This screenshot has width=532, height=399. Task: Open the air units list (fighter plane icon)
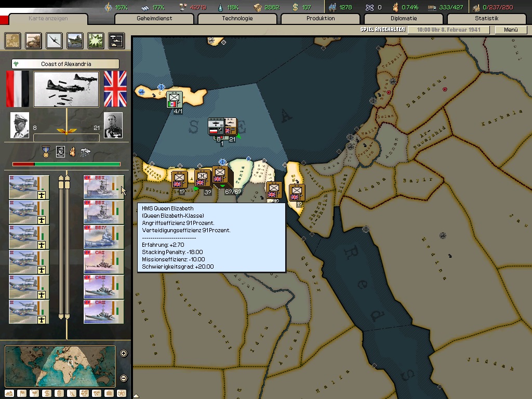(x=54, y=41)
